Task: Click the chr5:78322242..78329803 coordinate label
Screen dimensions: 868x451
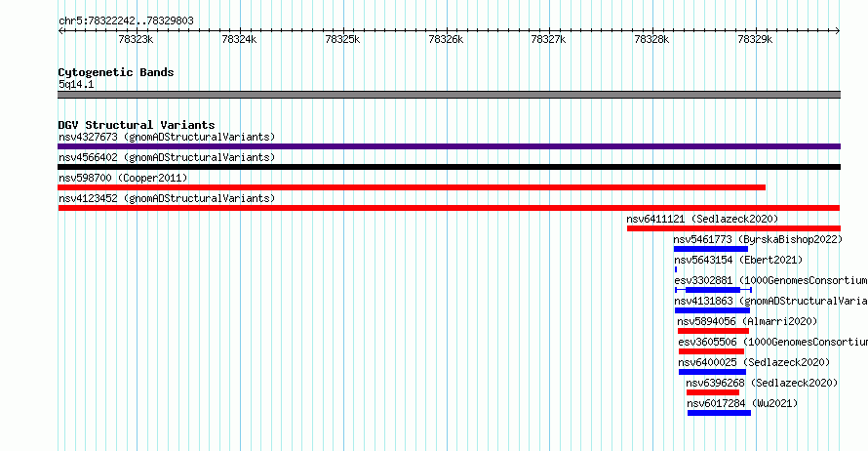Action: click(126, 21)
